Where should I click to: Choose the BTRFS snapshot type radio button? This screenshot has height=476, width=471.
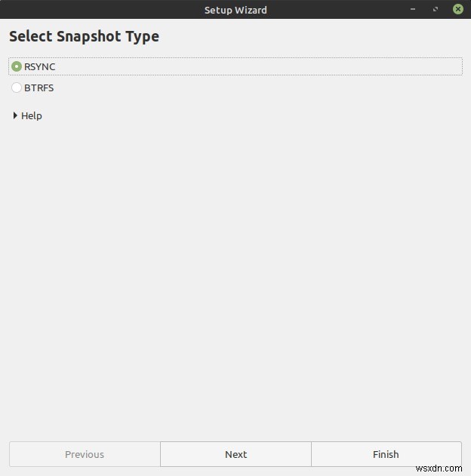17,88
